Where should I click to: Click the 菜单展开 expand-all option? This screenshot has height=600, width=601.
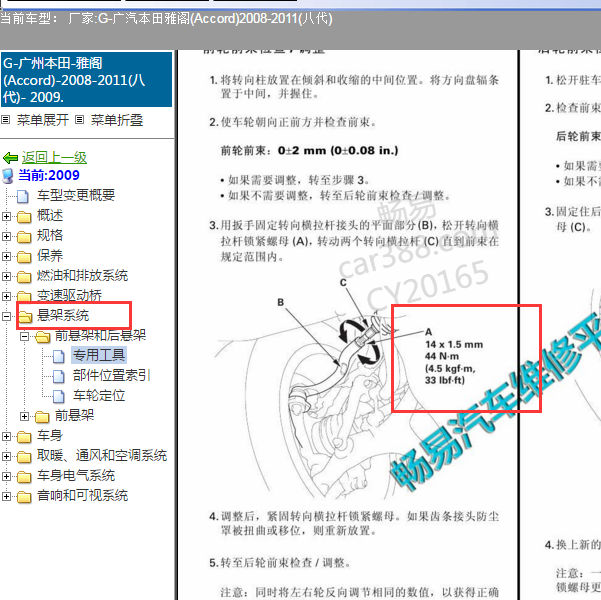[x=43, y=120]
